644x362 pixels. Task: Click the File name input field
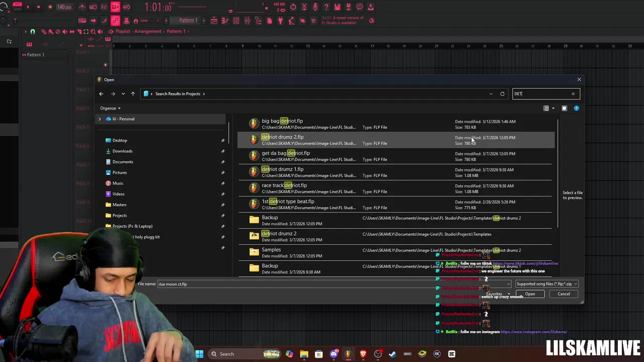[334, 284]
